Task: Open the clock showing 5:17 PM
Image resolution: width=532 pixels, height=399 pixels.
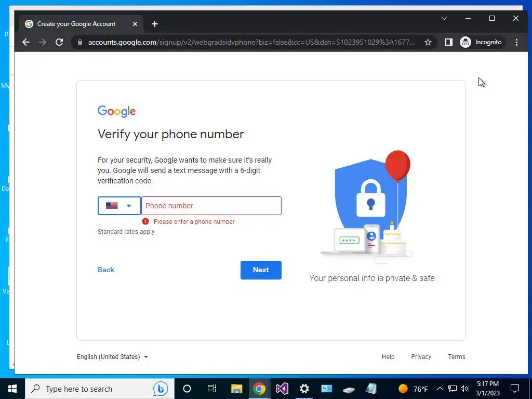Action: tap(487, 389)
